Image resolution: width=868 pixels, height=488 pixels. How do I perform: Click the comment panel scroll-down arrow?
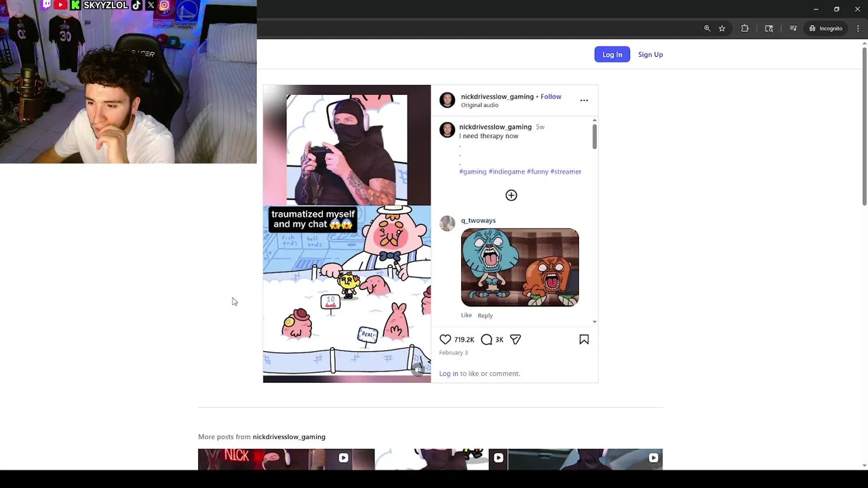point(595,322)
